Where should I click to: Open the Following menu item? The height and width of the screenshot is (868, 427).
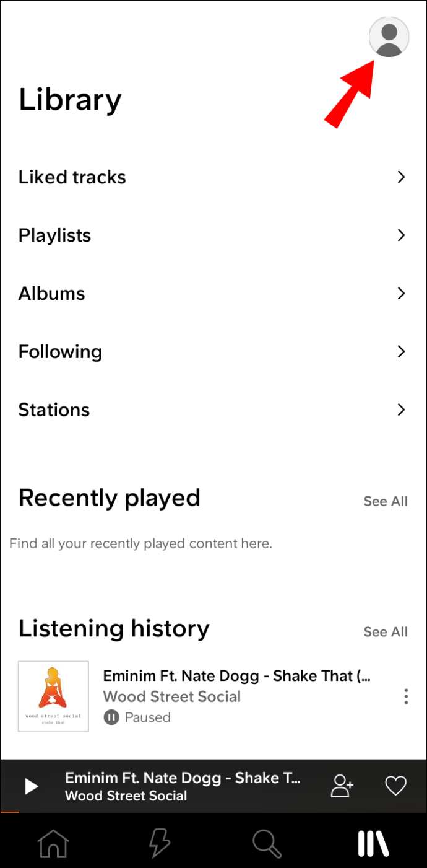(61, 352)
